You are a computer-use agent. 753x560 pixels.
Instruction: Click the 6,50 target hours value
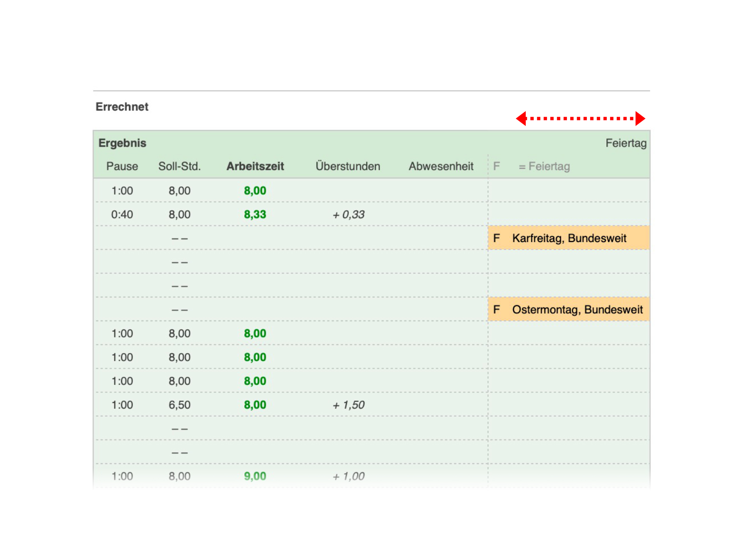[179, 405]
